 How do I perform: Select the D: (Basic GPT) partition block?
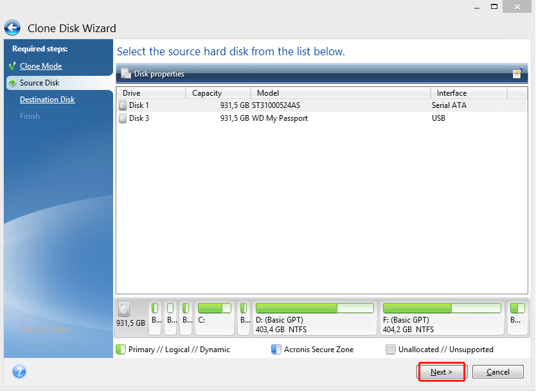314,319
